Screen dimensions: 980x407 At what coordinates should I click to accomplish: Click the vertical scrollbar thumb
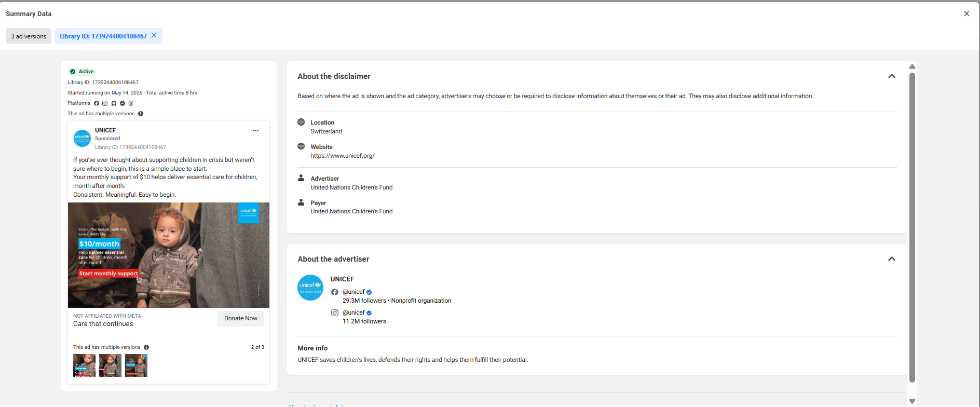912,227
